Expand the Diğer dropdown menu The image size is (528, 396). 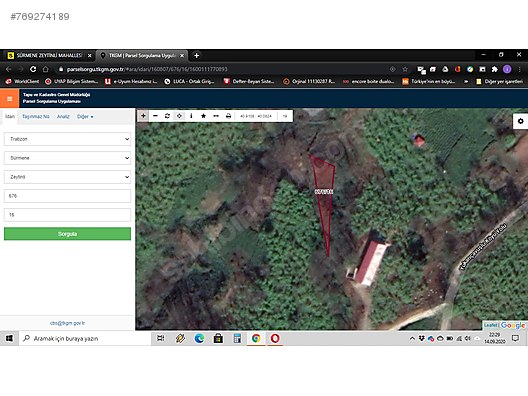pos(85,117)
